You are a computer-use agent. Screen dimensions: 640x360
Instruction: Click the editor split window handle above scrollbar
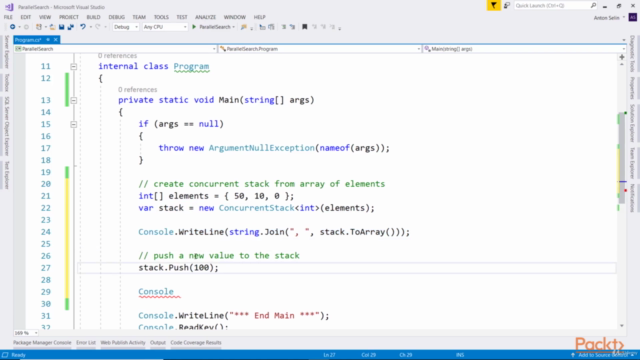[622, 57]
